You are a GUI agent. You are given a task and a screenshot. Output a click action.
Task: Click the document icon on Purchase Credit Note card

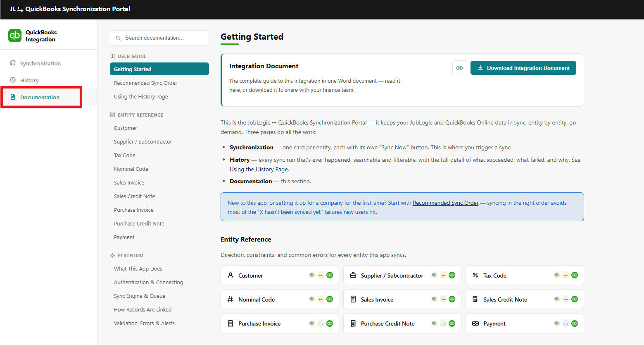tap(353, 323)
